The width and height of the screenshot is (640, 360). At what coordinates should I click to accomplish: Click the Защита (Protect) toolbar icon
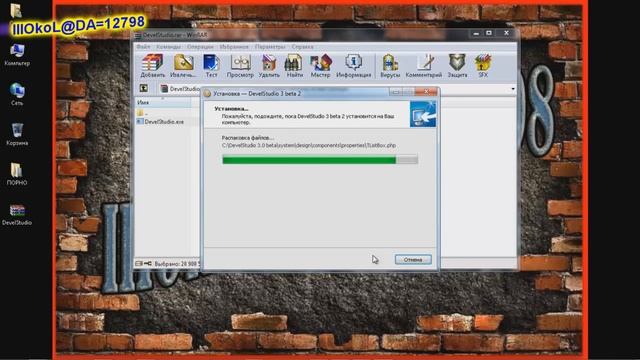[457, 66]
